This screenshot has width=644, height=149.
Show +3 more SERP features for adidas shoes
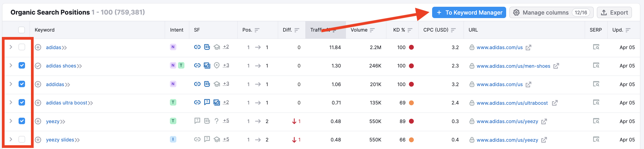pyautogui.click(x=226, y=65)
